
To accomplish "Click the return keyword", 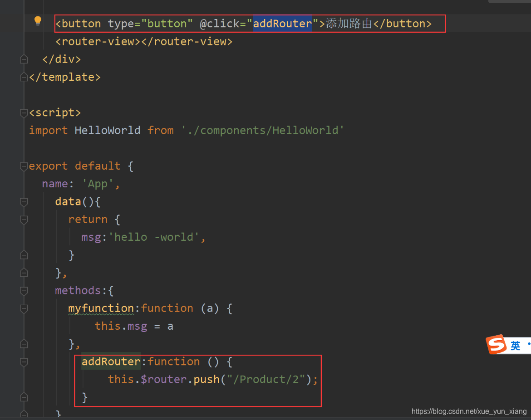I will tap(88, 220).
